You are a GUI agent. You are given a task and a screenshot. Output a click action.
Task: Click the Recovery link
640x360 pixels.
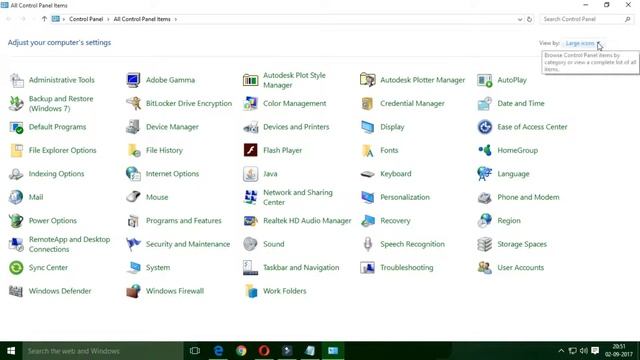pos(395,221)
